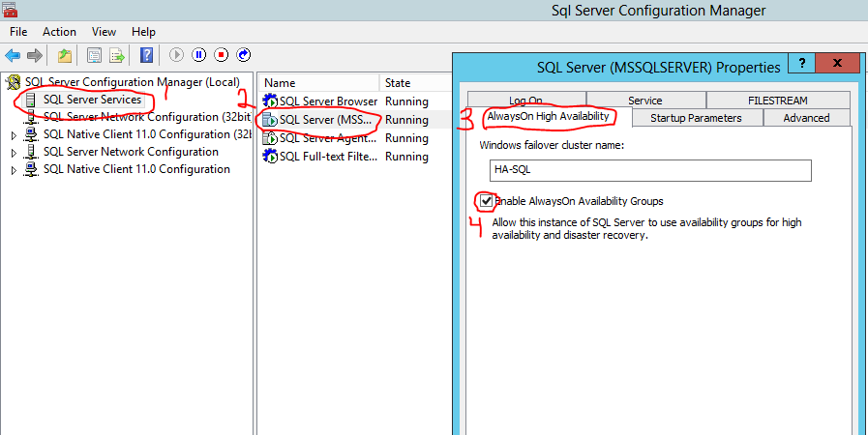Switch to the Log On tab

click(x=525, y=100)
